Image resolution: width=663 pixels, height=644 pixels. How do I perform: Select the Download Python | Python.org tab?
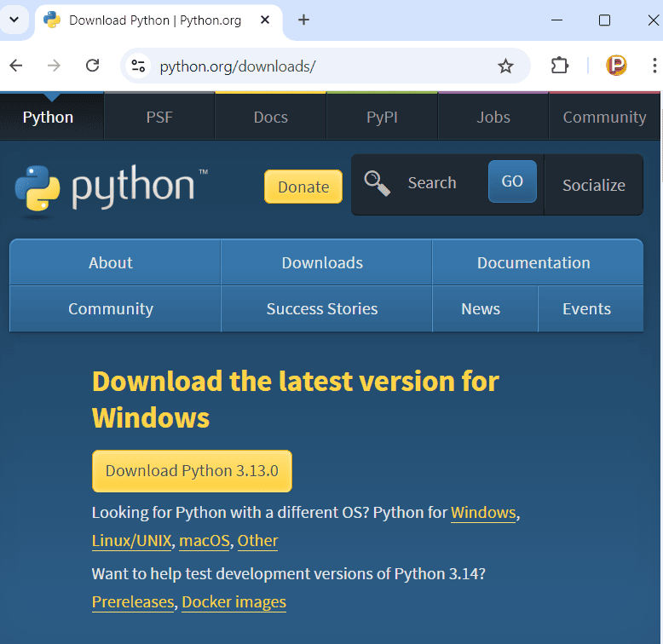pos(159,20)
